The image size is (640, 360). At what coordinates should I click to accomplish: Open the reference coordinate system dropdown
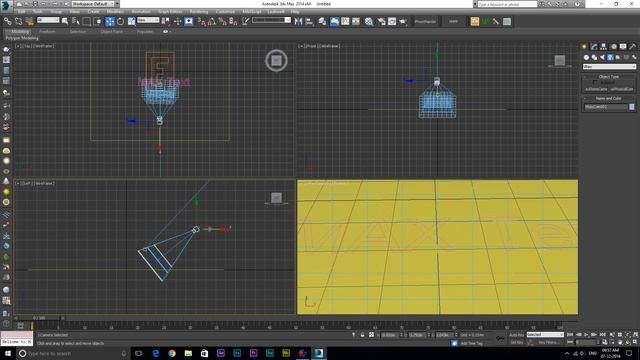click(148, 20)
